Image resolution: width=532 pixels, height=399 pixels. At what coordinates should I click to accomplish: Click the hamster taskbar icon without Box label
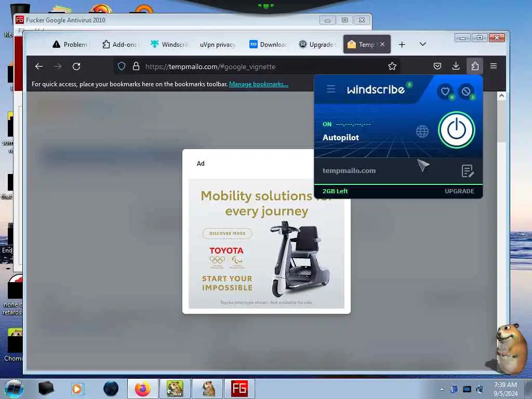click(207, 389)
